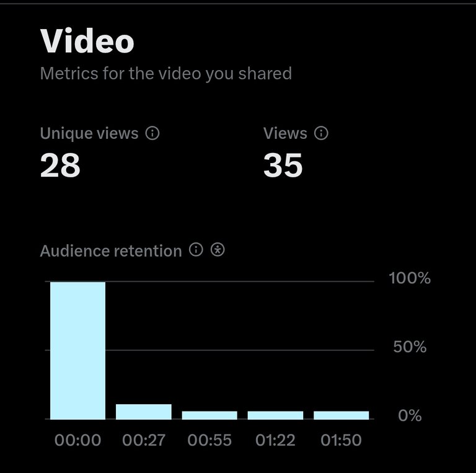Select the 00:00 retention bar
Screen dimensions: 476x473
[x=77, y=351]
